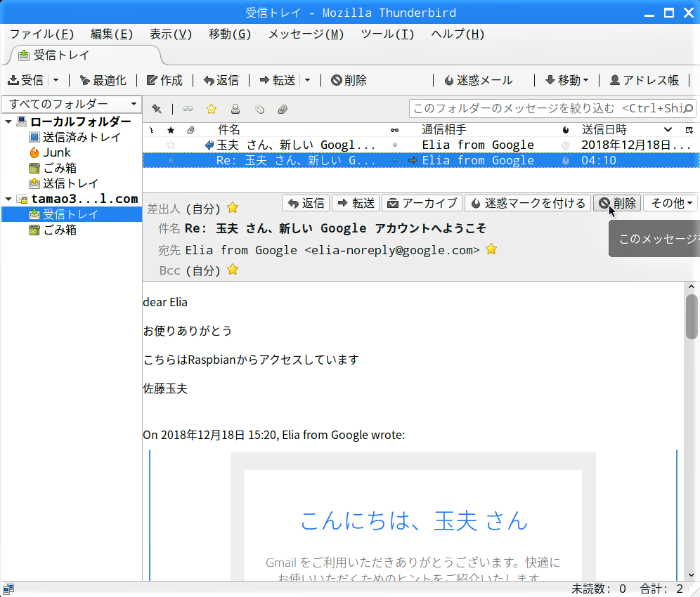Viewport: 700px width, 597px height.
Task: Toggle the unread messages quick filter
Action: pyautogui.click(x=188, y=109)
